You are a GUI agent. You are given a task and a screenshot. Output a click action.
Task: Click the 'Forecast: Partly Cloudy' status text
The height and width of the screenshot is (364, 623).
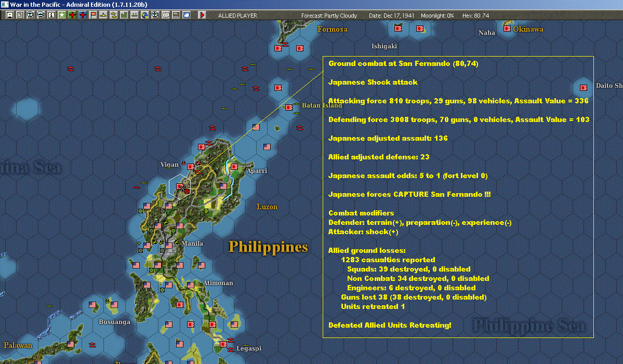click(x=329, y=16)
